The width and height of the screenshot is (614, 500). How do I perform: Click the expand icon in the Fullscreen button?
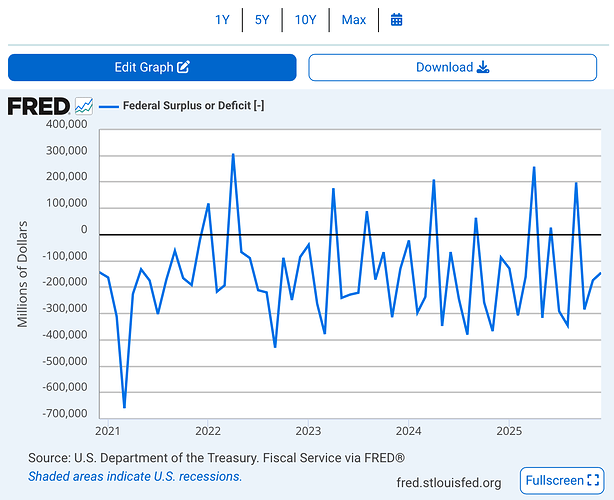pyautogui.click(x=594, y=481)
